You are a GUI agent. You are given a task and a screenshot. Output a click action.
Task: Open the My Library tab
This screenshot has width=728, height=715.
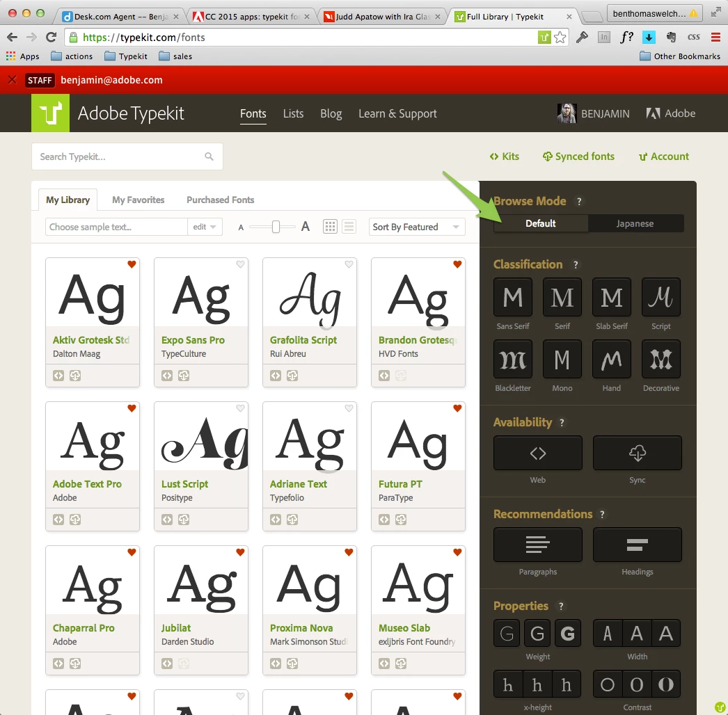(68, 200)
